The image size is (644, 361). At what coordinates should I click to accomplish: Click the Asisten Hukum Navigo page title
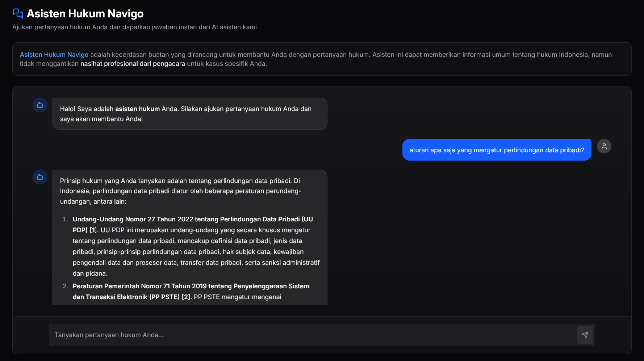pyautogui.click(x=85, y=13)
